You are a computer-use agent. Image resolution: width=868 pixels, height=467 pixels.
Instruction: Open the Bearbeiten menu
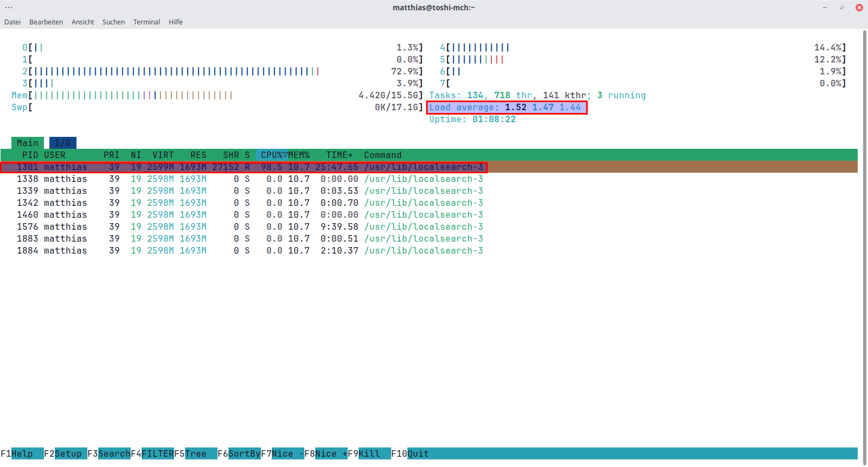[46, 22]
